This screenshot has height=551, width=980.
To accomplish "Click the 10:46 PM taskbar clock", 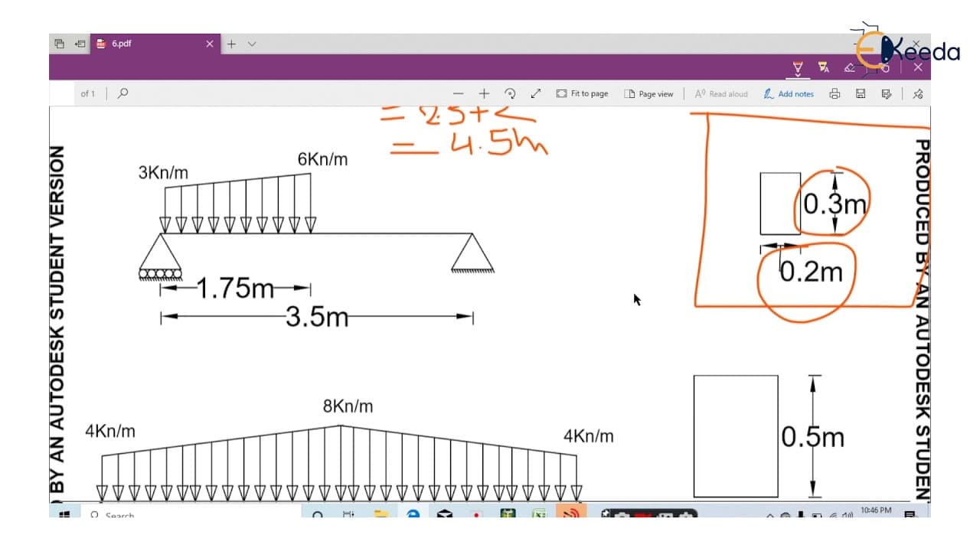I will click(876, 511).
